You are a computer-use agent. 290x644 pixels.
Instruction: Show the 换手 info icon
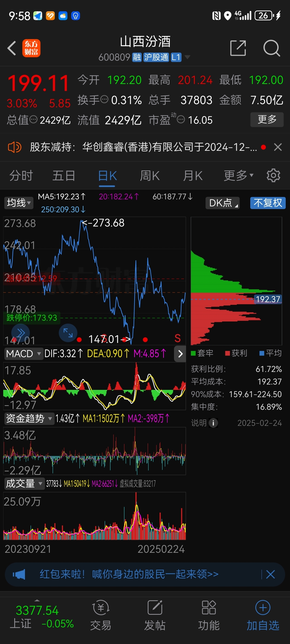104,99
